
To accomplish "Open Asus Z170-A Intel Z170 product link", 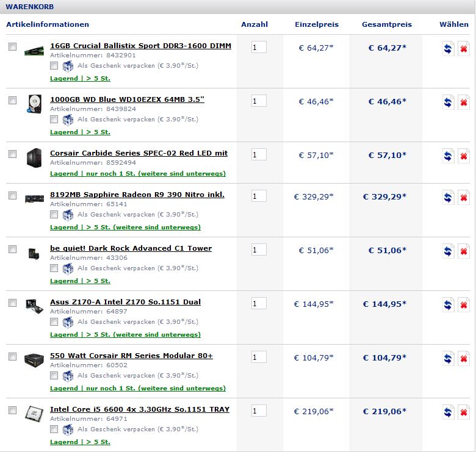I will click(x=125, y=302).
